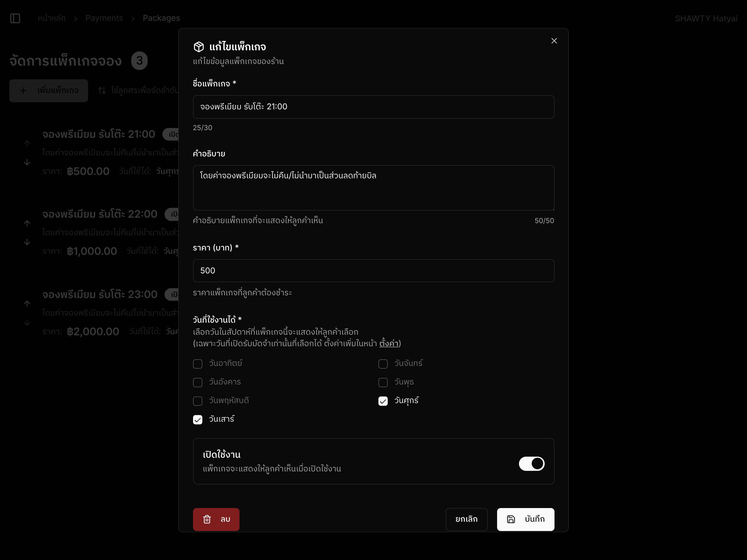Image resolution: width=747 pixels, height=560 pixels.
Task: Check the วันพุธ checkbox
Action: (x=383, y=382)
